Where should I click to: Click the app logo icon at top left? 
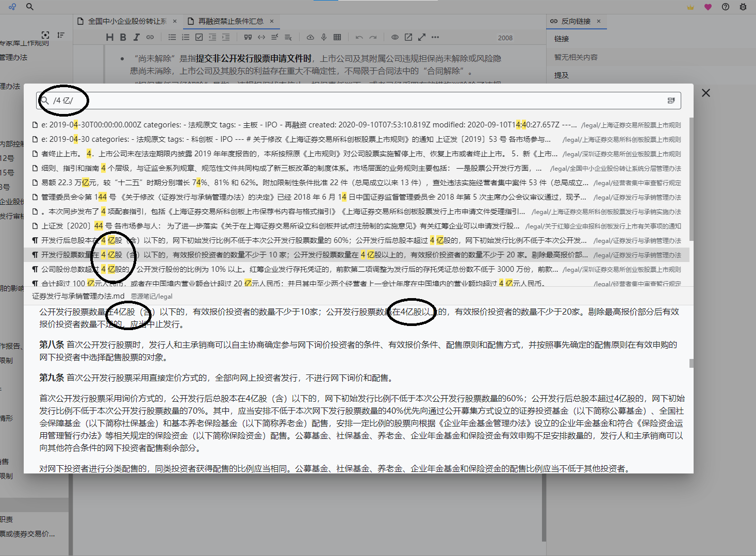12,7
